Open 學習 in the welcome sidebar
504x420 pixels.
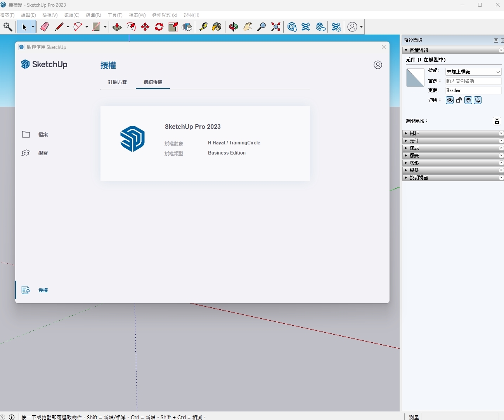43,153
